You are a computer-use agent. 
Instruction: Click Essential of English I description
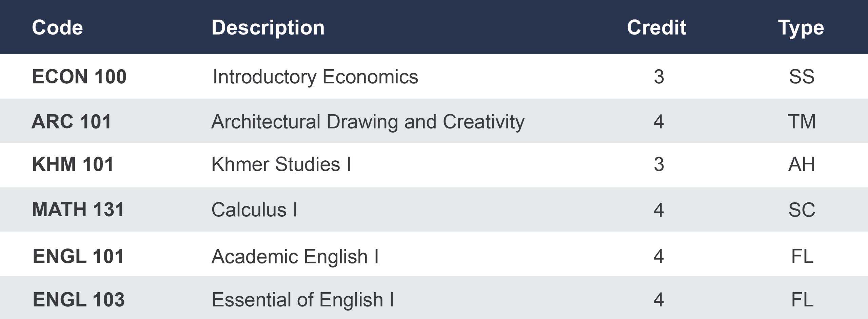tap(303, 300)
